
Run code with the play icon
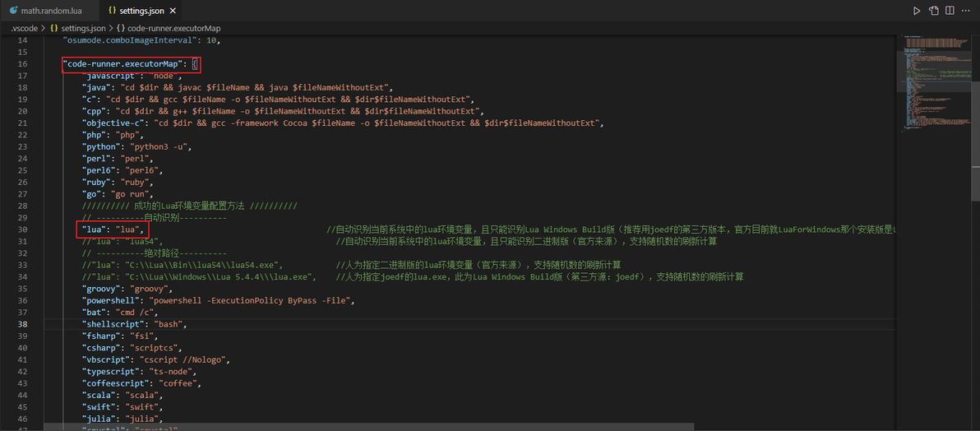click(917, 11)
